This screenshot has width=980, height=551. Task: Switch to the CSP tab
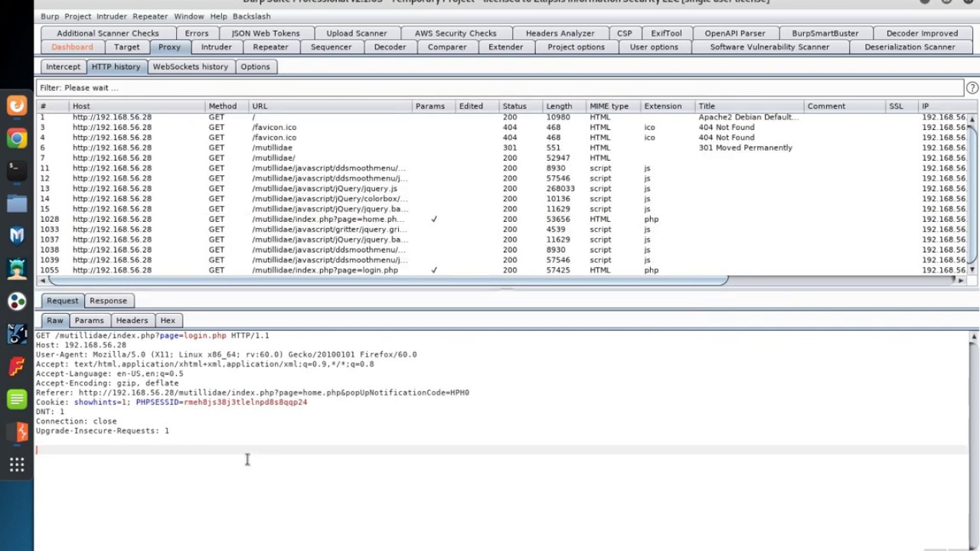(x=625, y=34)
